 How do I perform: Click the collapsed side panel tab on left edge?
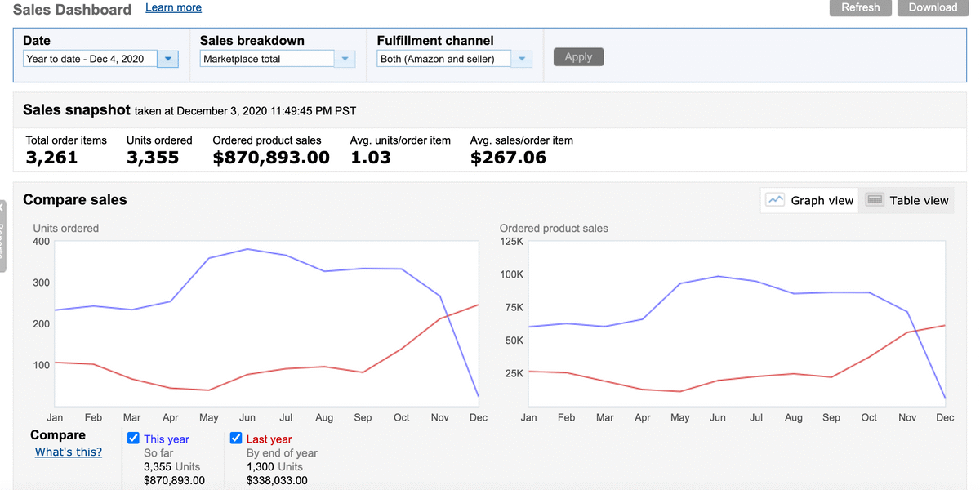[x=2, y=235]
